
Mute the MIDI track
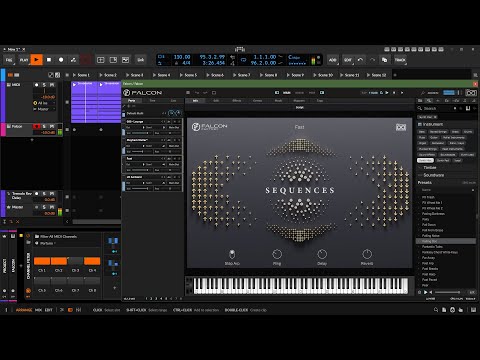coord(52,85)
